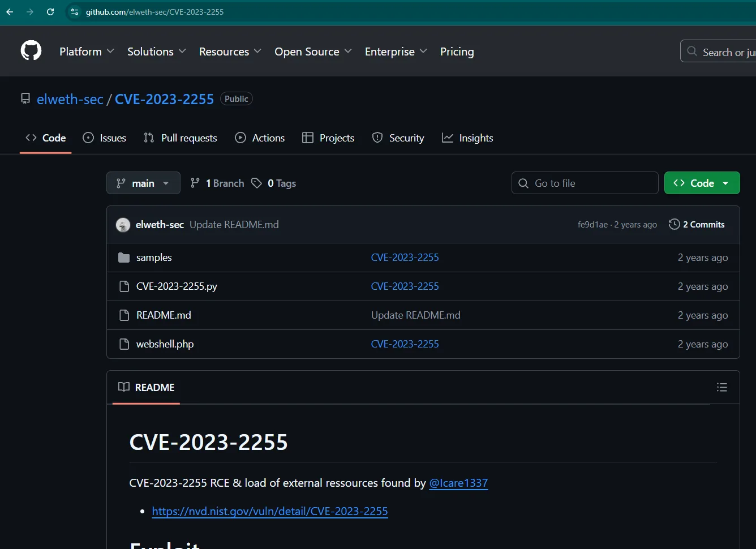Image resolution: width=756 pixels, height=549 pixels.
Task: Click file icon next to README.md
Action: (x=124, y=315)
